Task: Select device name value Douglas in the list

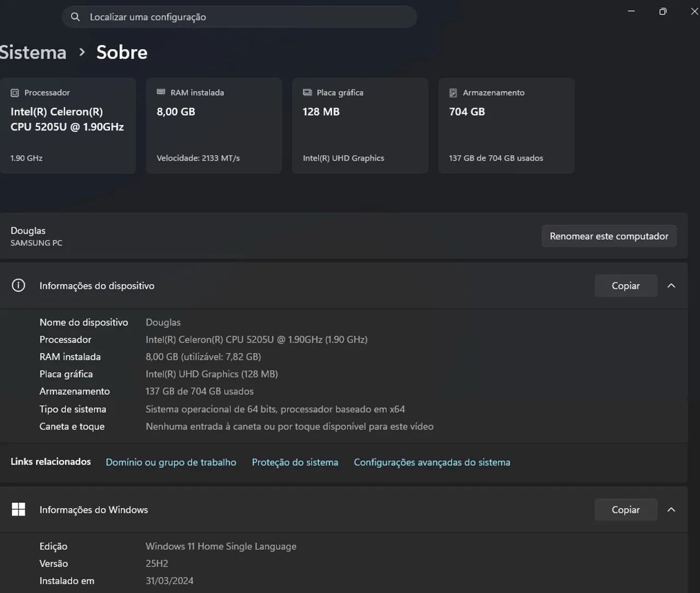Action: 163,322
